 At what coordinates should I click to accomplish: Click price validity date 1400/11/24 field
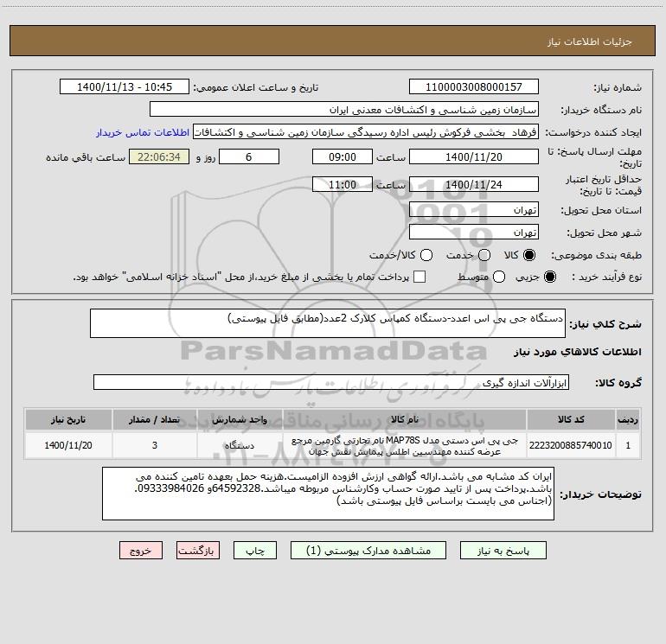point(474,184)
